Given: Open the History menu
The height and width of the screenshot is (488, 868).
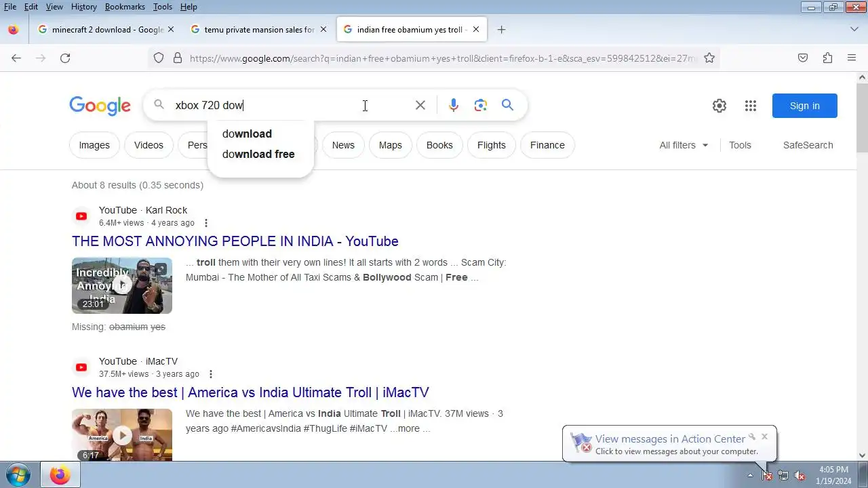Looking at the screenshot, I should pos(83,7).
